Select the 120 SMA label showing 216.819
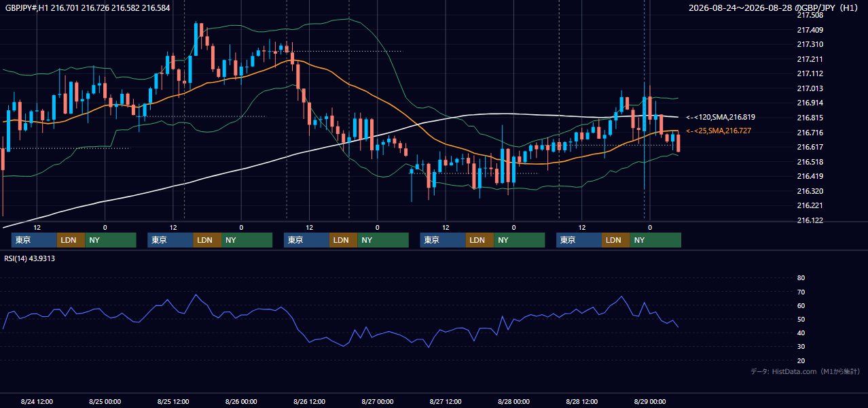Viewport: 868px width, 408px height. tap(721, 117)
